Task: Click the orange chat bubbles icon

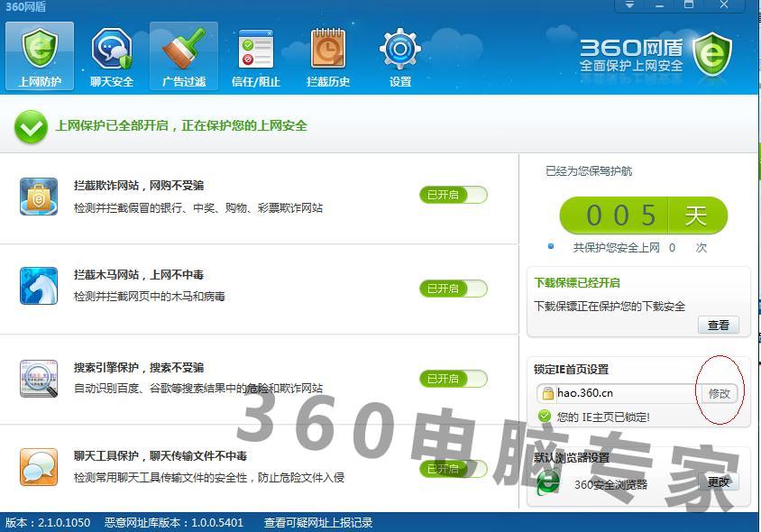Action: 39,467
